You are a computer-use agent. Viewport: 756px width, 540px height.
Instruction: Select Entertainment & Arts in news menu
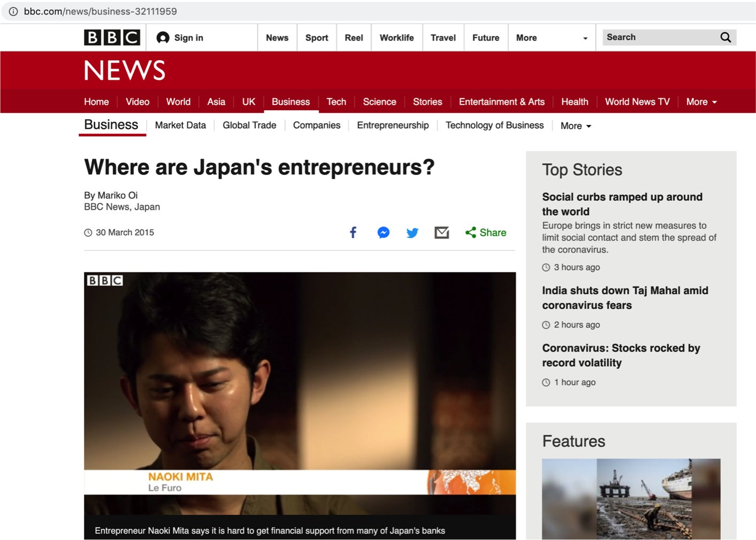(501, 102)
